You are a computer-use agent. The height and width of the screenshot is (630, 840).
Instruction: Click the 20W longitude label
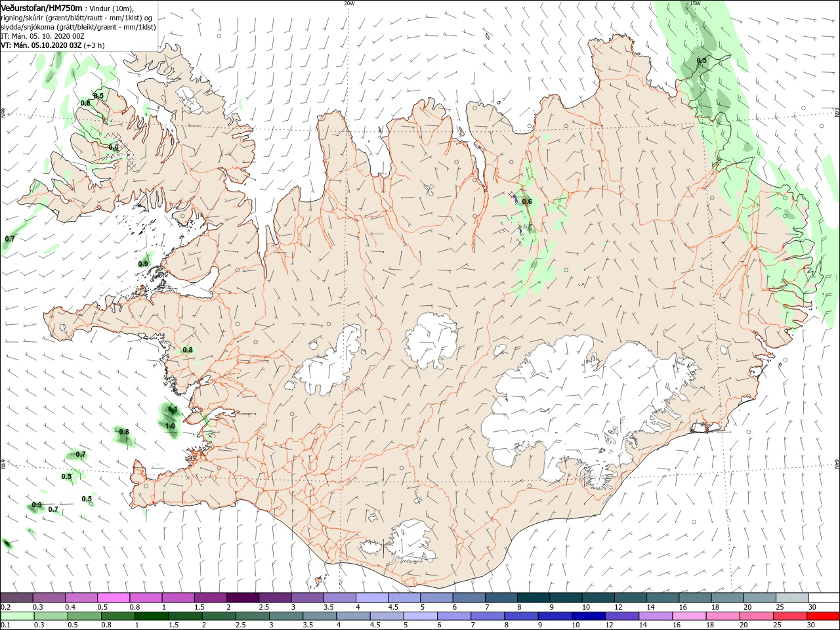(348, 3)
